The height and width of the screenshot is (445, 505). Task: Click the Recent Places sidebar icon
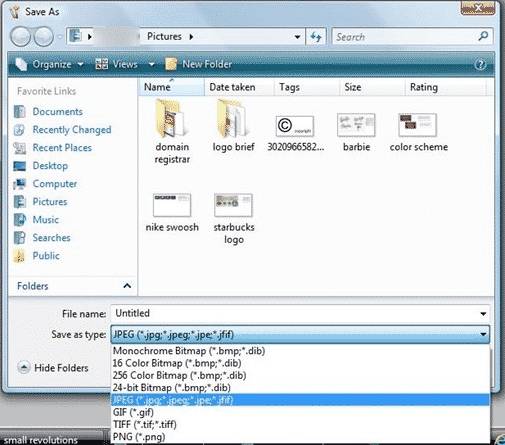click(x=19, y=148)
